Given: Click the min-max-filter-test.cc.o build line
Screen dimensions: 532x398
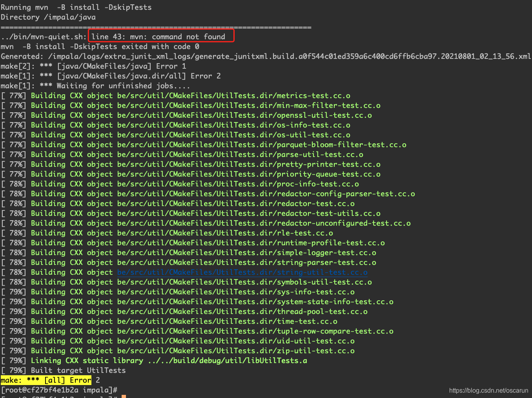Looking at the screenshot, I should 191,106.
